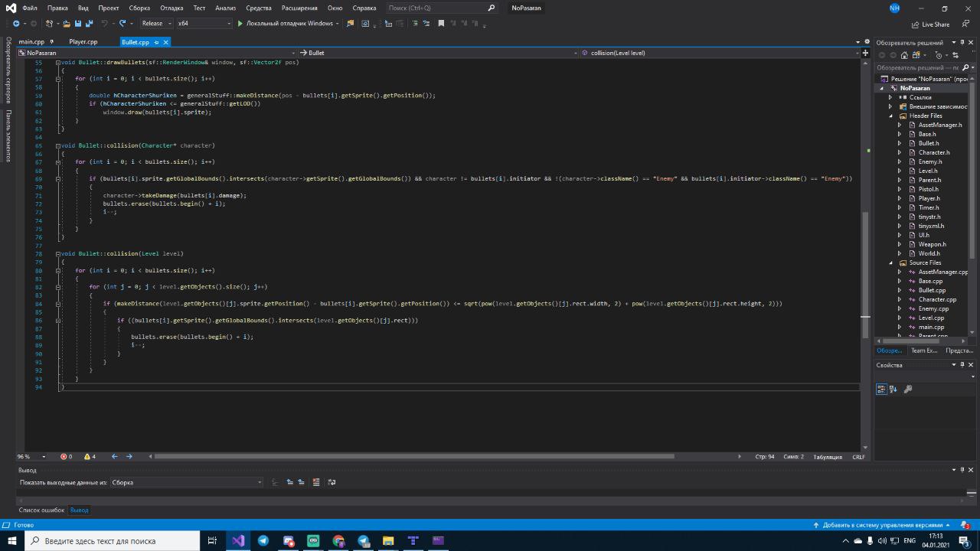This screenshot has height=551, width=980.
Task: Click the Live Share icon
Action: click(x=916, y=24)
